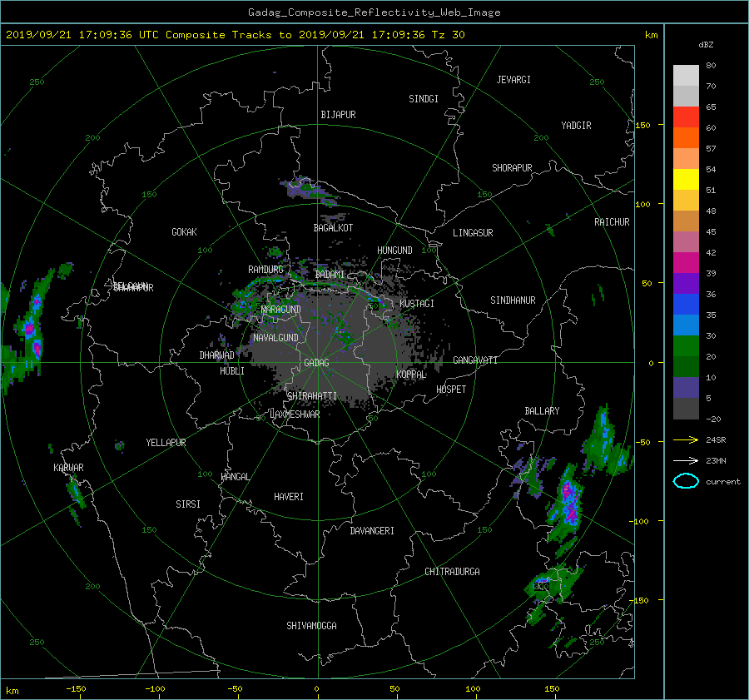Image resolution: width=749 pixels, height=700 pixels.
Task: Select the KARWAR label on the coast
Action: tap(68, 467)
